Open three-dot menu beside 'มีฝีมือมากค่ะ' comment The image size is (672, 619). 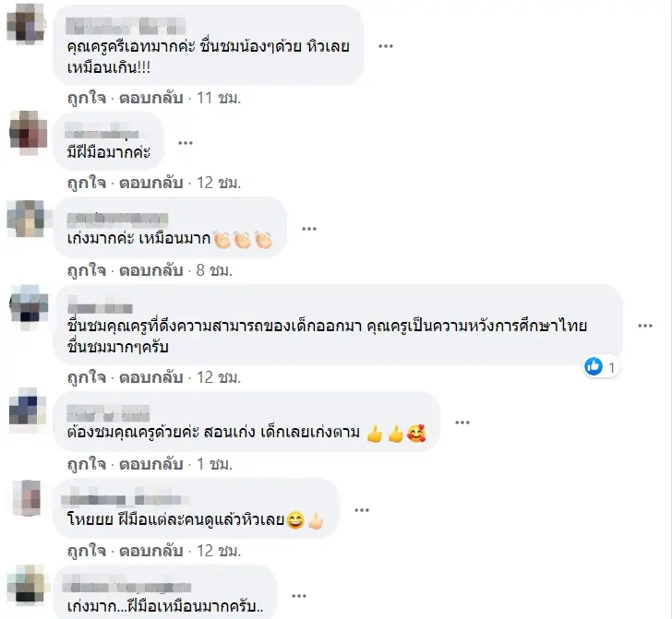[x=186, y=143]
